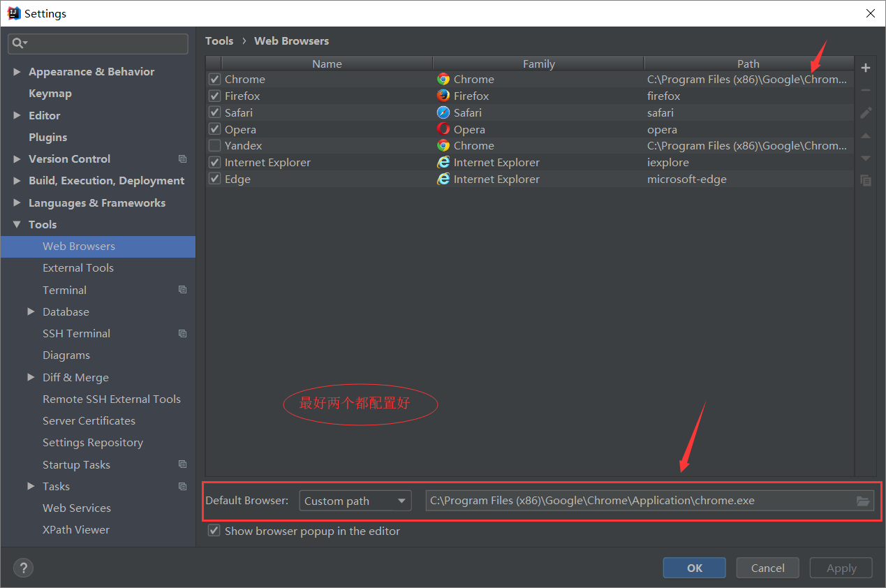Screen dimensions: 886x588
Task: Click OK to save settings
Action: pos(694,567)
